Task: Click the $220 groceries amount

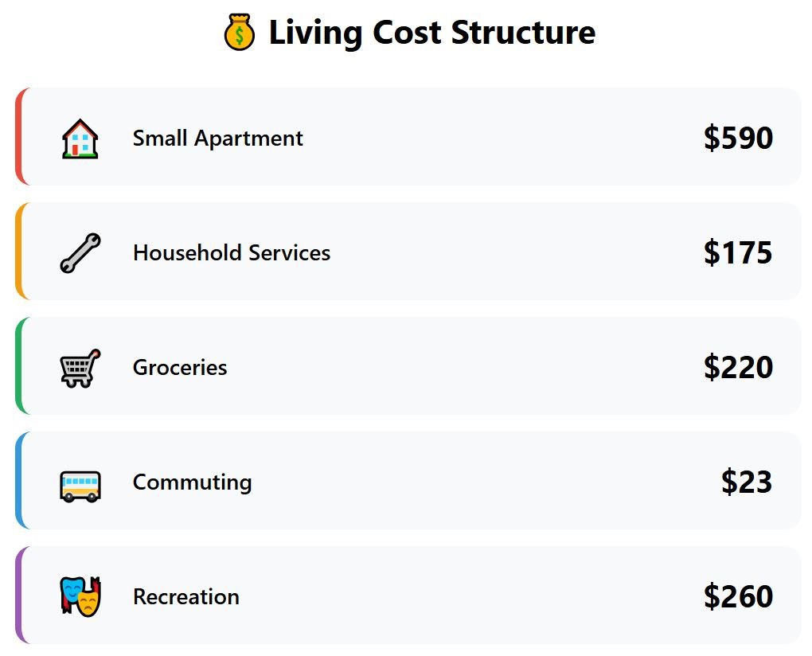Action: pos(738,368)
